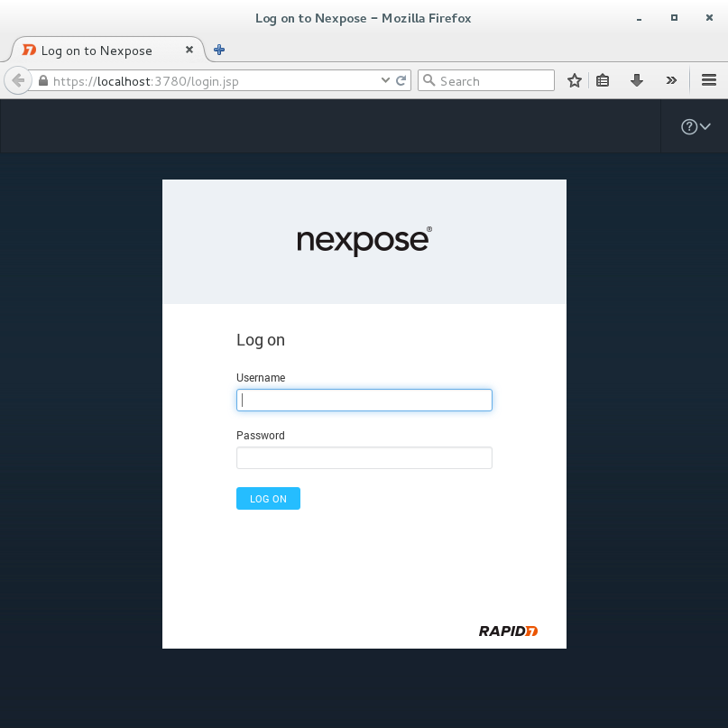The height and width of the screenshot is (728, 728).
Task: Show more toolbar tools overflow
Action: [671, 81]
